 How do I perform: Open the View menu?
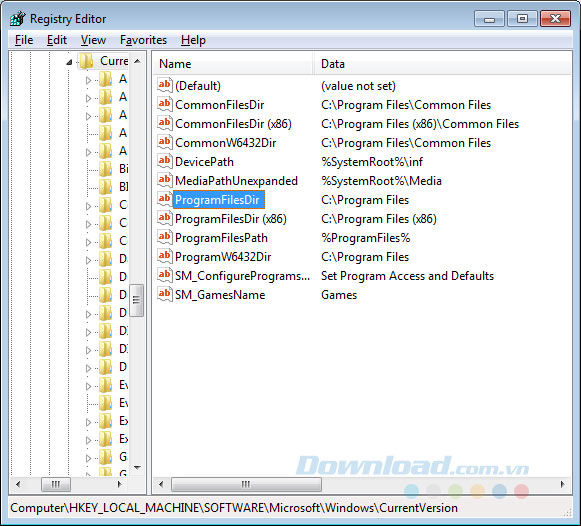(93, 40)
